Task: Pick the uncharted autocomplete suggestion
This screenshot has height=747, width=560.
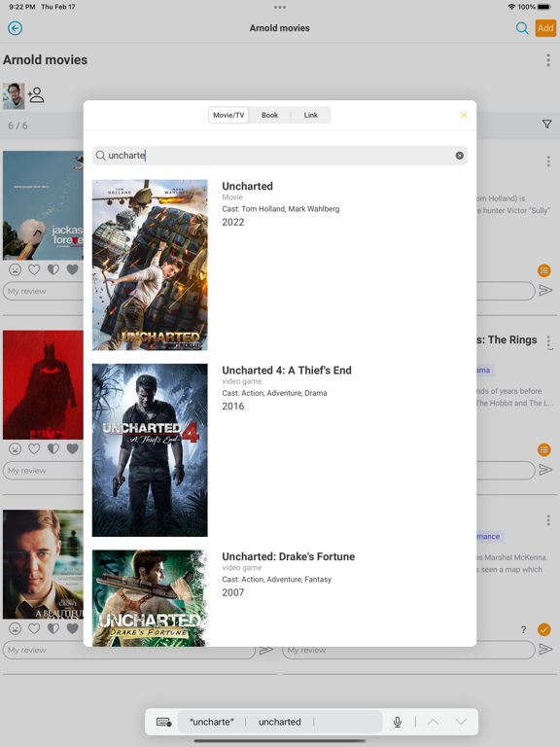Action: click(x=280, y=722)
